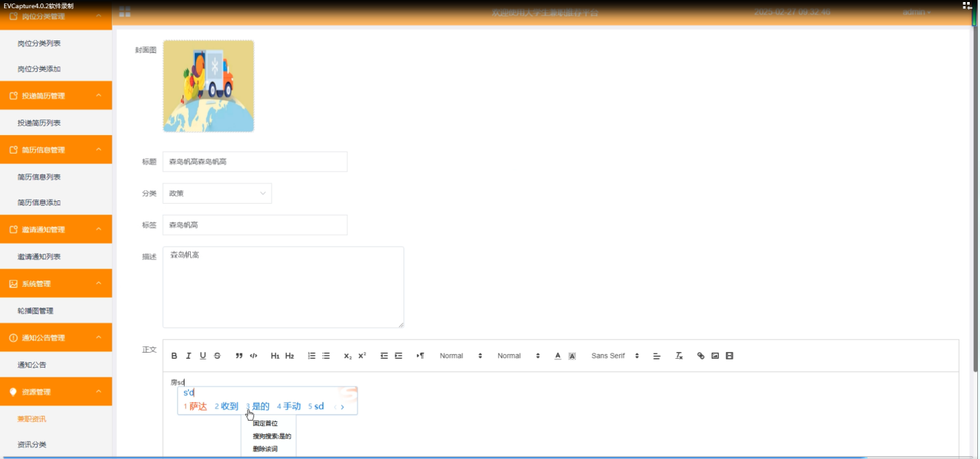Open 邀请通知列表 in the sidebar
Screen dimensions: 980x459
click(39, 257)
